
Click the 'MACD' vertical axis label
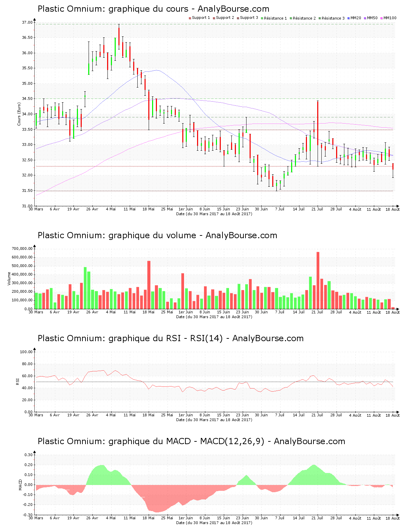click(x=20, y=484)
